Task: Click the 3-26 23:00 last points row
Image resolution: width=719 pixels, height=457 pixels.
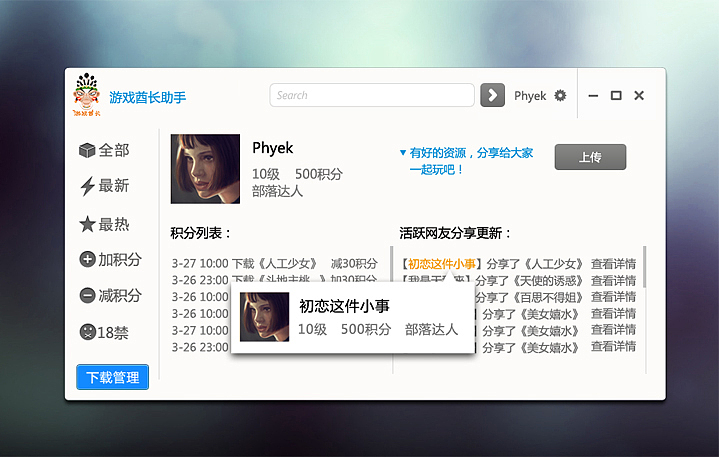Action: tap(200, 347)
